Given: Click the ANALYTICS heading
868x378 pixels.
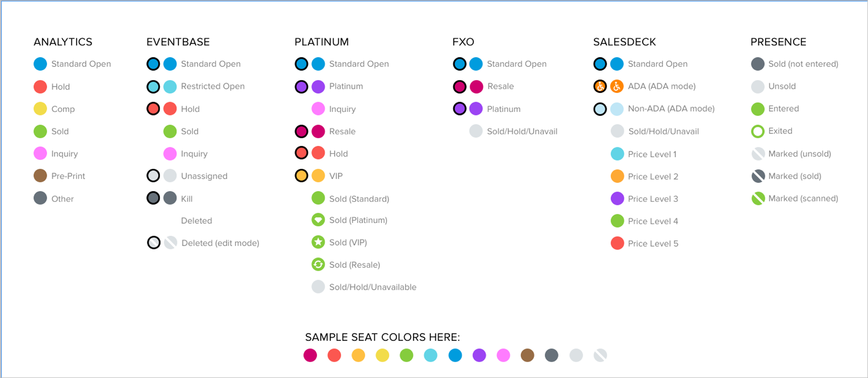Looking at the screenshot, I should (x=63, y=42).
